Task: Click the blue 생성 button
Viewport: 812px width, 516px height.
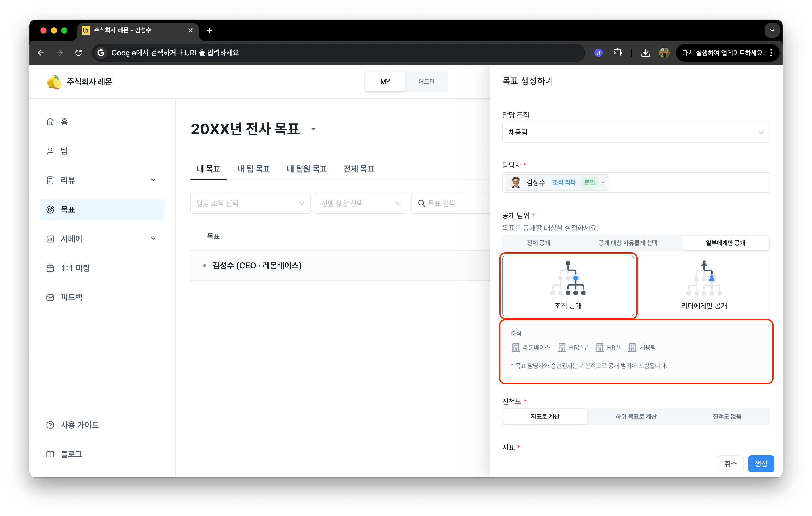Action: [x=761, y=463]
